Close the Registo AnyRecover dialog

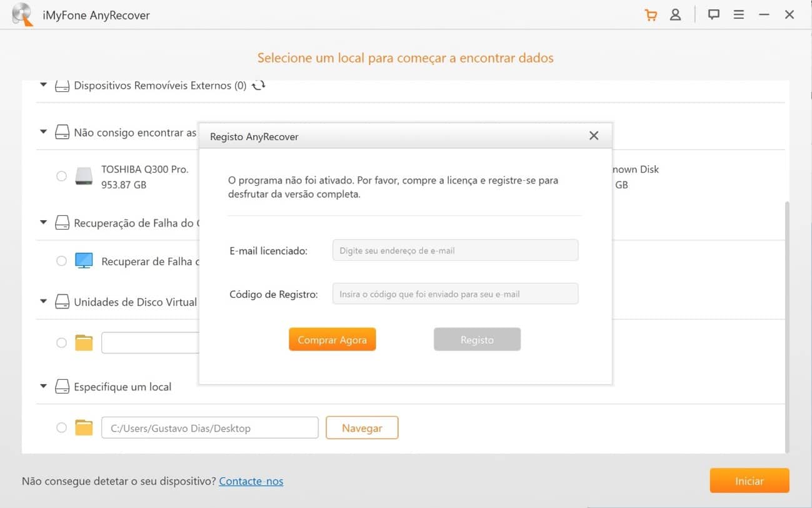pos(594,136)
